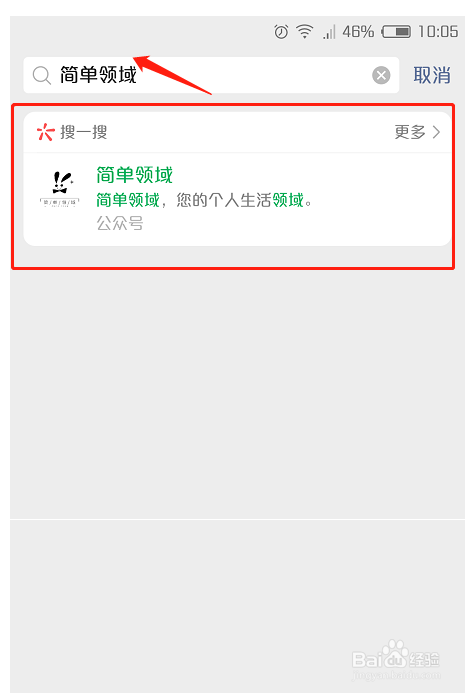Open 更多 to see more results

click(x=410, y=132)
